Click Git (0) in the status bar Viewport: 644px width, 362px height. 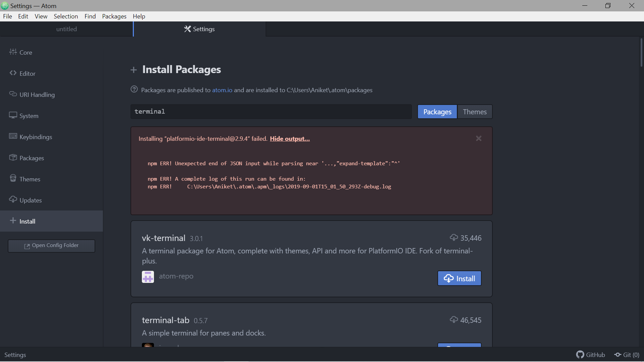(x=627, y=355)
